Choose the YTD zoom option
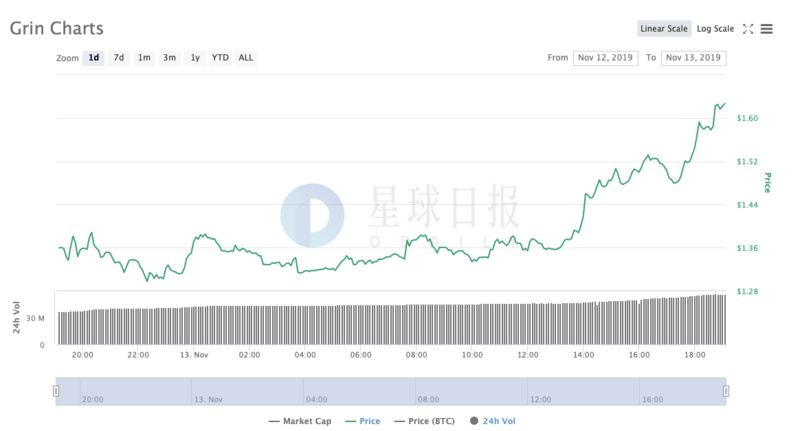 click(220, 58)
